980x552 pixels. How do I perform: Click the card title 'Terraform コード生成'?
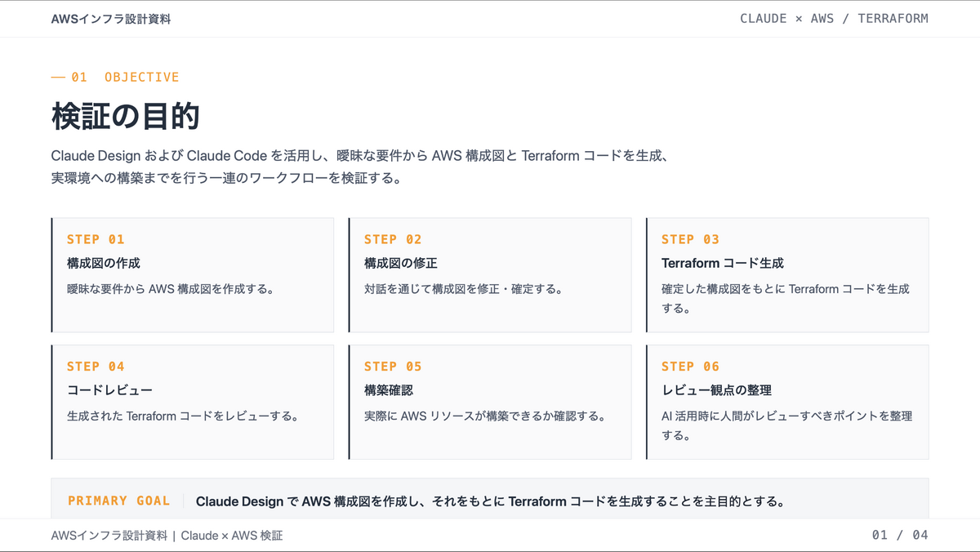(723, 263)
